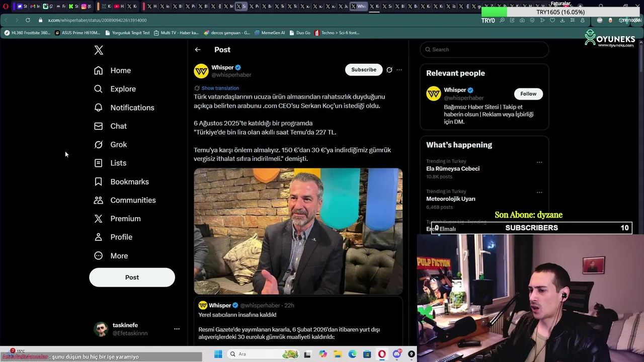Open Whisper avatar in Relevant people
Screen dimensions: 644x362
[433, 94]
